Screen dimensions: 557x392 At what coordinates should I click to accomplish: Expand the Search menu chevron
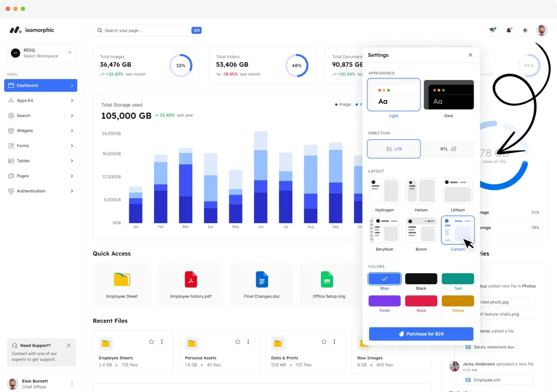click(x=72, y=116)
